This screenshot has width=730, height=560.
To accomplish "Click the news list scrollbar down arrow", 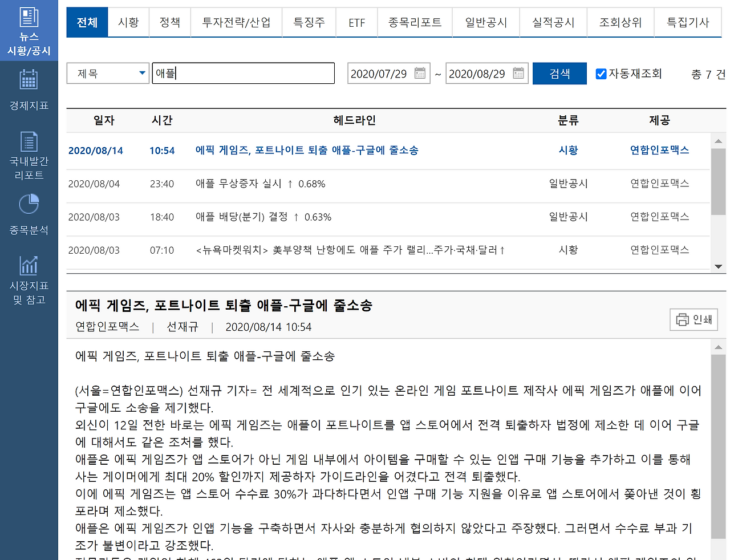I will [718, 266].
